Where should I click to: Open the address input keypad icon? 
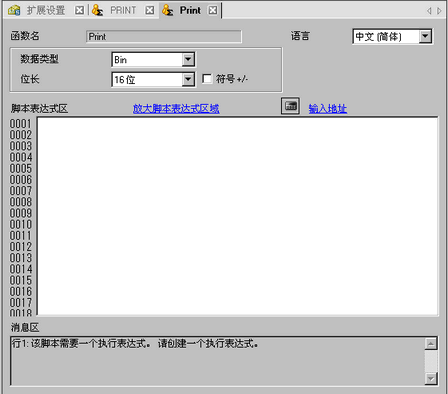290,106
